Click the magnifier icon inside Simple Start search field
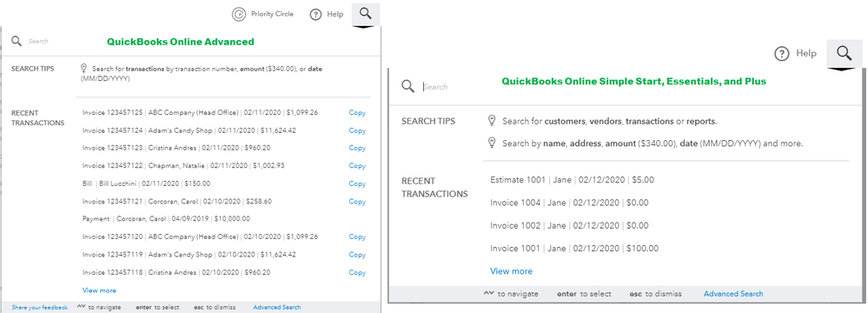This screenshot has width=868, height=313. click(x=408, y=86)
